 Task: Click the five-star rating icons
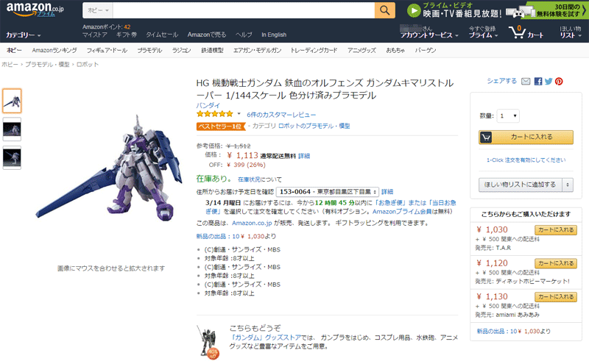coord(214,114)
